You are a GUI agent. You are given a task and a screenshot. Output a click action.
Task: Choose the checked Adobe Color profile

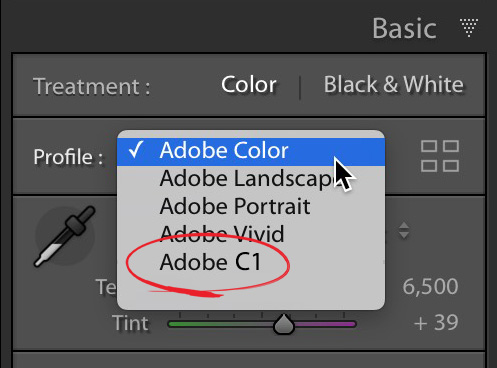click(x=251, y=151)
